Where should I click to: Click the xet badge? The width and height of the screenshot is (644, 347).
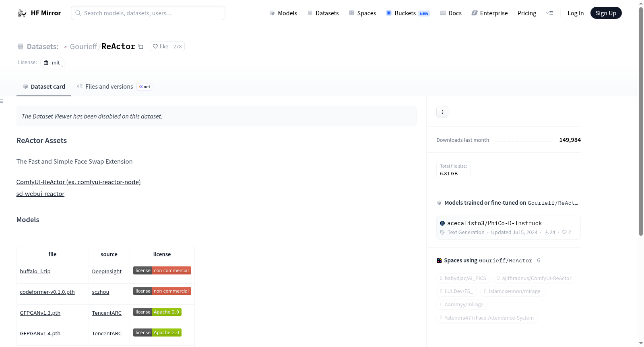(144, 87)
